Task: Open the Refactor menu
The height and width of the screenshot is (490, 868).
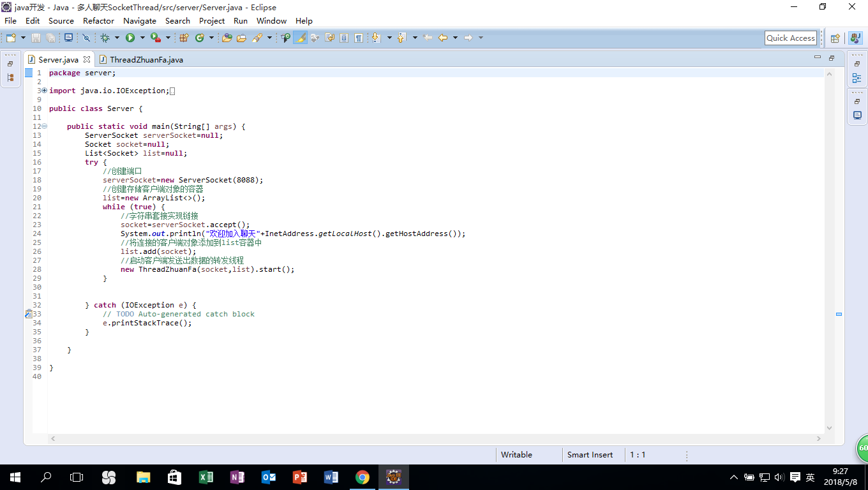Action: pyautogui.click(x=98, y=20)
